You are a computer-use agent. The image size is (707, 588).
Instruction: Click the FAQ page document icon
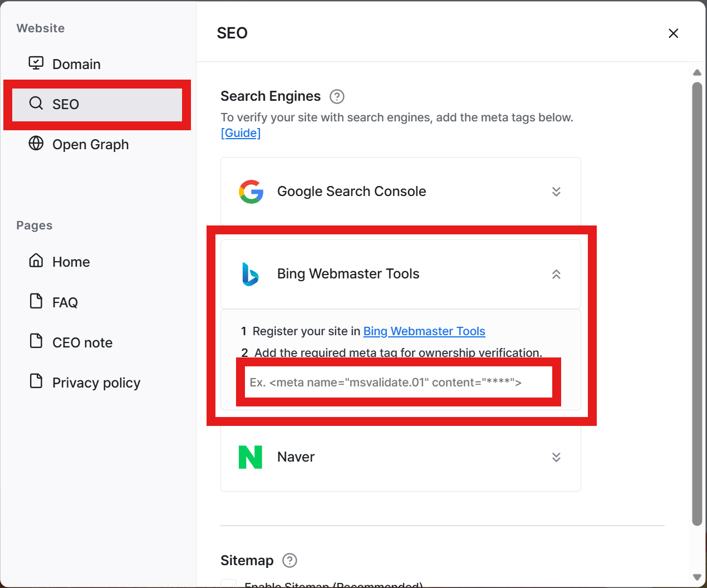pyautogui.click(x=36, y=301)
